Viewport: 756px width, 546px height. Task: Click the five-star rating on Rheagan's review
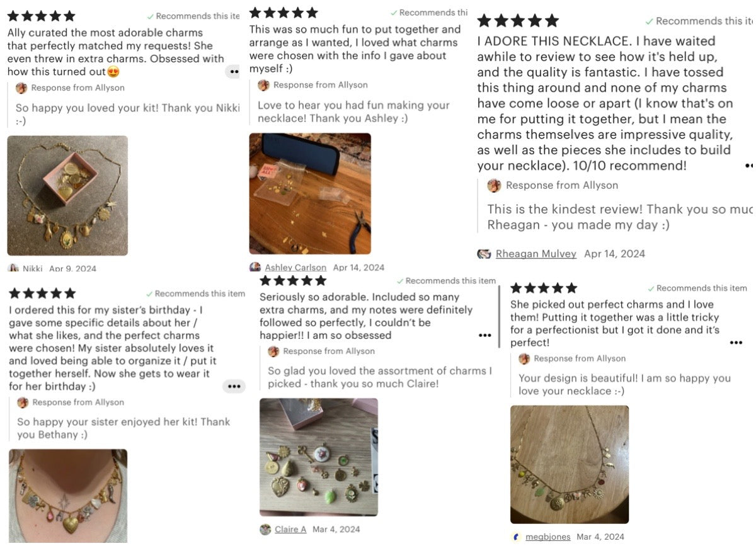[x=517, y=21]
